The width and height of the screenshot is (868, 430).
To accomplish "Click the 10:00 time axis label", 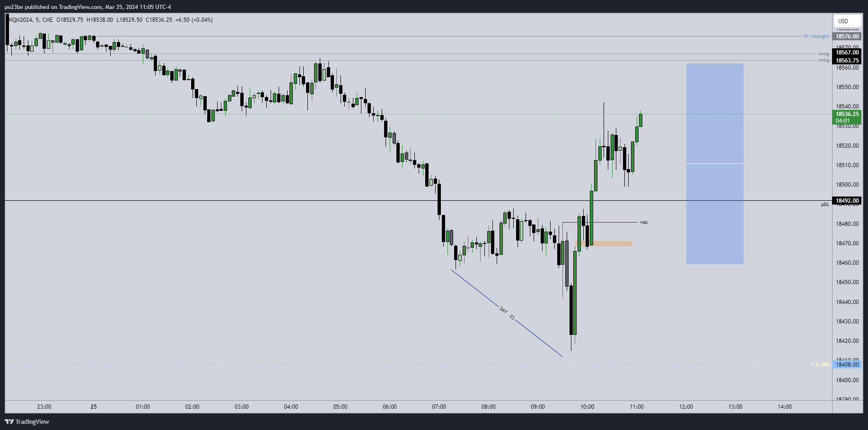I will (x=587, y=407).
